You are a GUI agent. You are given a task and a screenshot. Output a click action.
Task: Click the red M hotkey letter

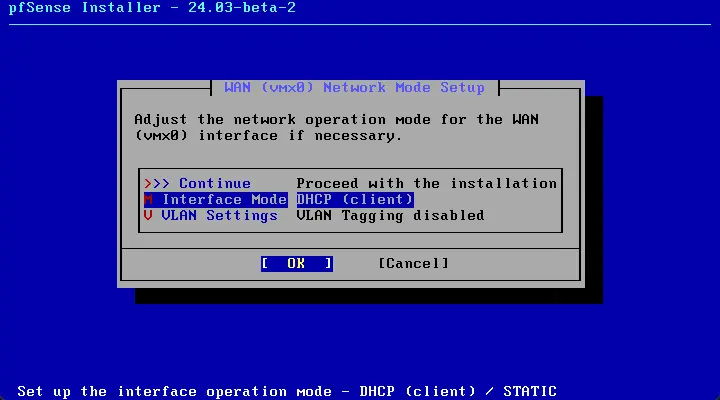(148, 199)
